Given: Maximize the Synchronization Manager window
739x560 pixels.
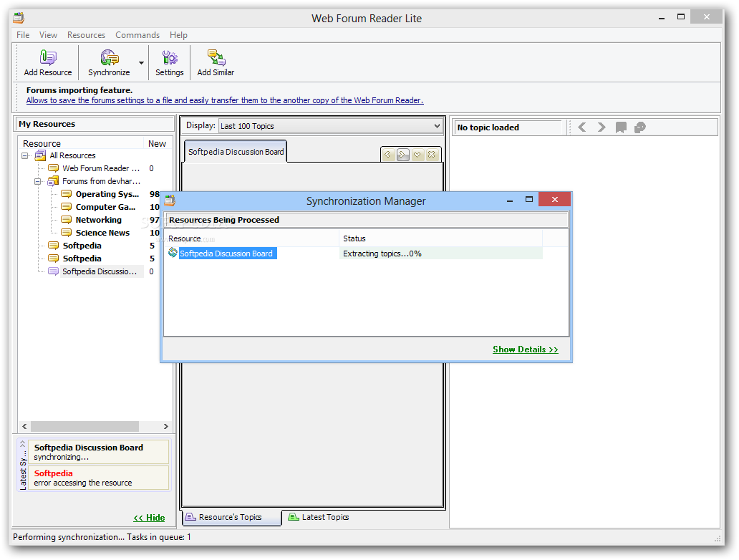Looking at the screenshot, I should (x=528, y=200).
